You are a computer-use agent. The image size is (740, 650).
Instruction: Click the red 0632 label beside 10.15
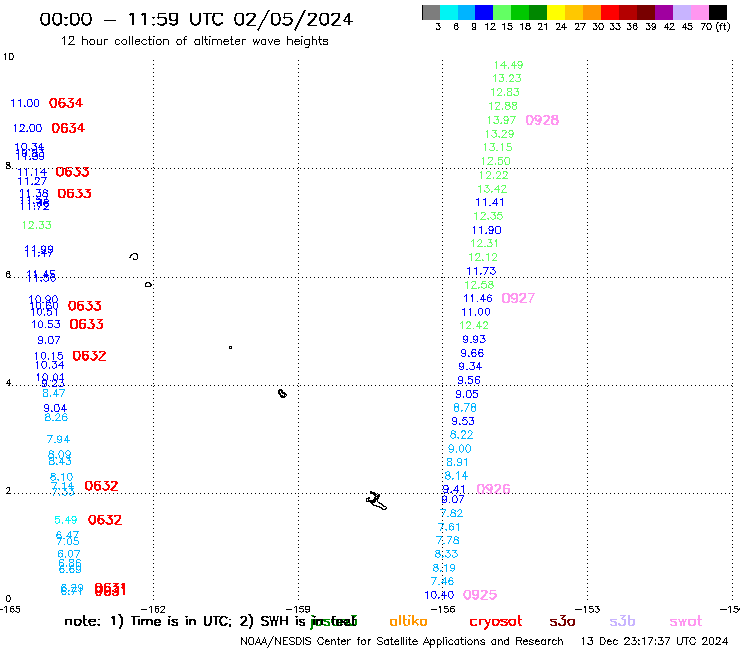(89, 356)
